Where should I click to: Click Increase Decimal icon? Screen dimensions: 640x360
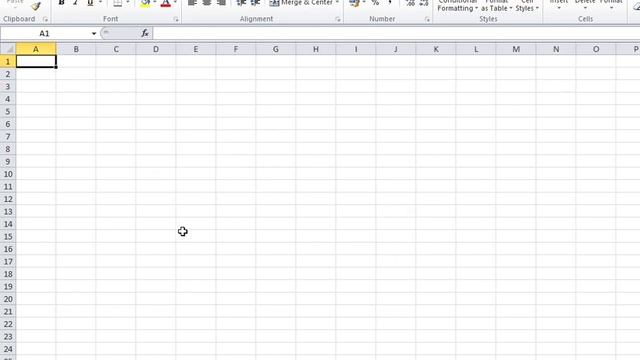(x=410, y=3)
